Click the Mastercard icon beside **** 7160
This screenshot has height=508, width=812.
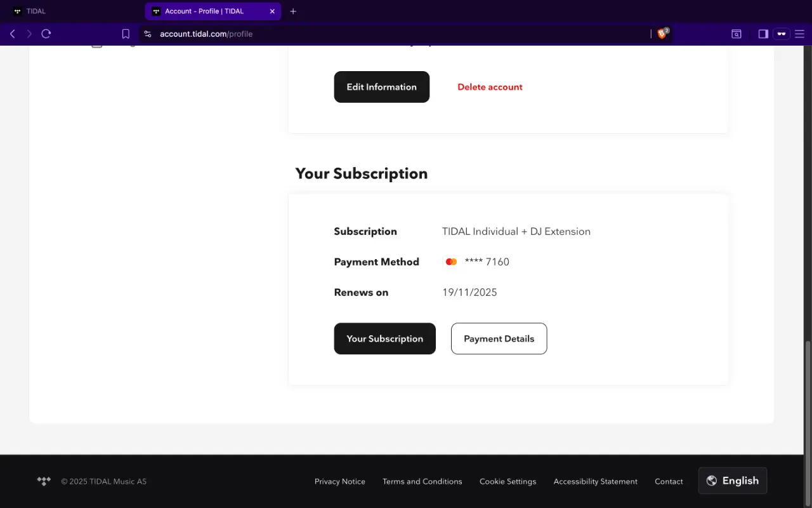(451, 262)
